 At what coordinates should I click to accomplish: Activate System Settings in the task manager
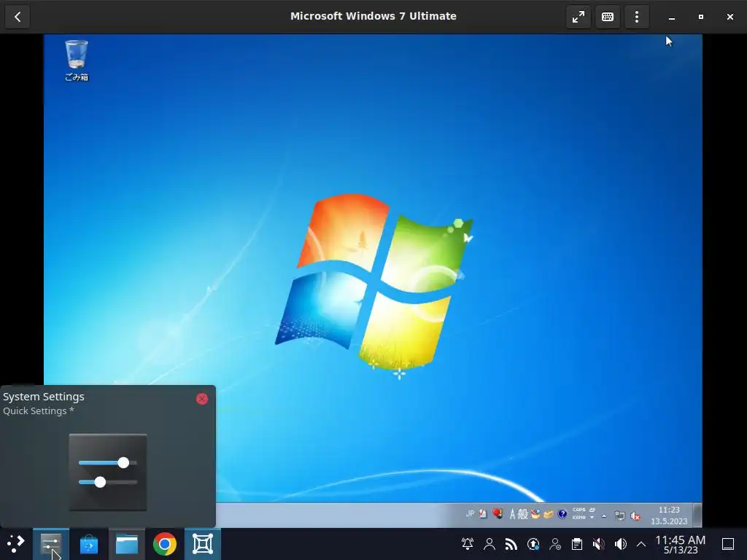tap(50, 544)
